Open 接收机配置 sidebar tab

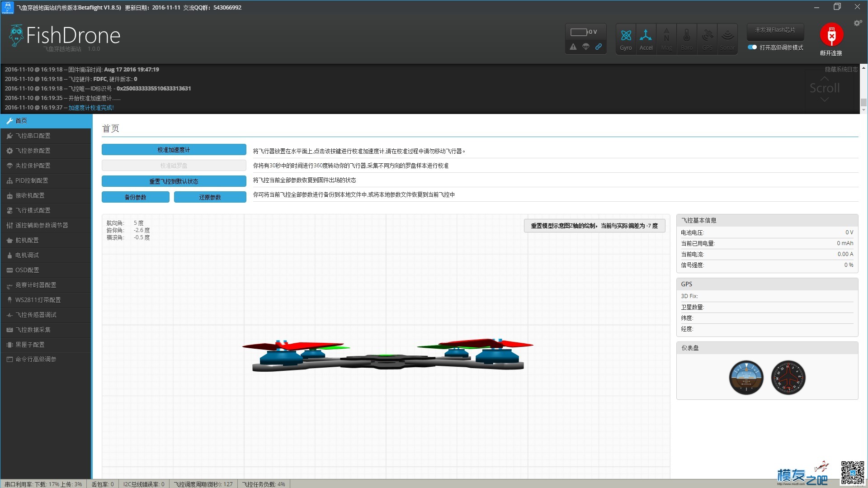[x=46, y=195]
